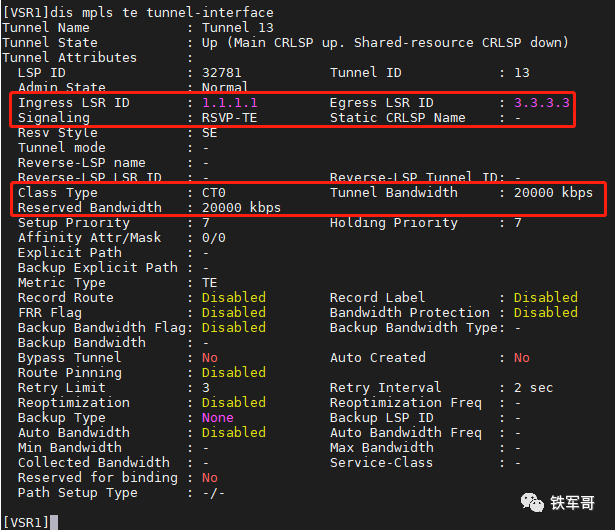Image resolution: width=615 pixels, height=530 pixels.
Task: Click the Bandwidth Protection Disabled status
Action: coord(546,313)
